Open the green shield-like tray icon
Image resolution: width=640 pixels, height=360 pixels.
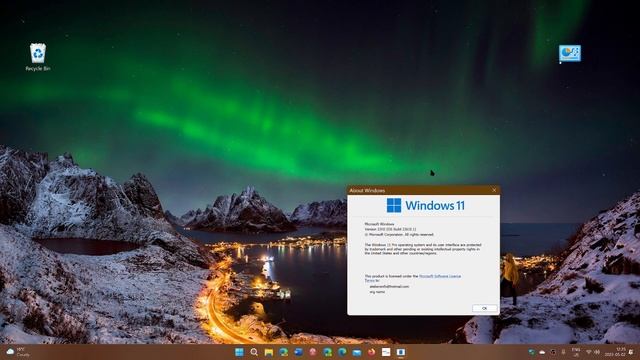532,352
